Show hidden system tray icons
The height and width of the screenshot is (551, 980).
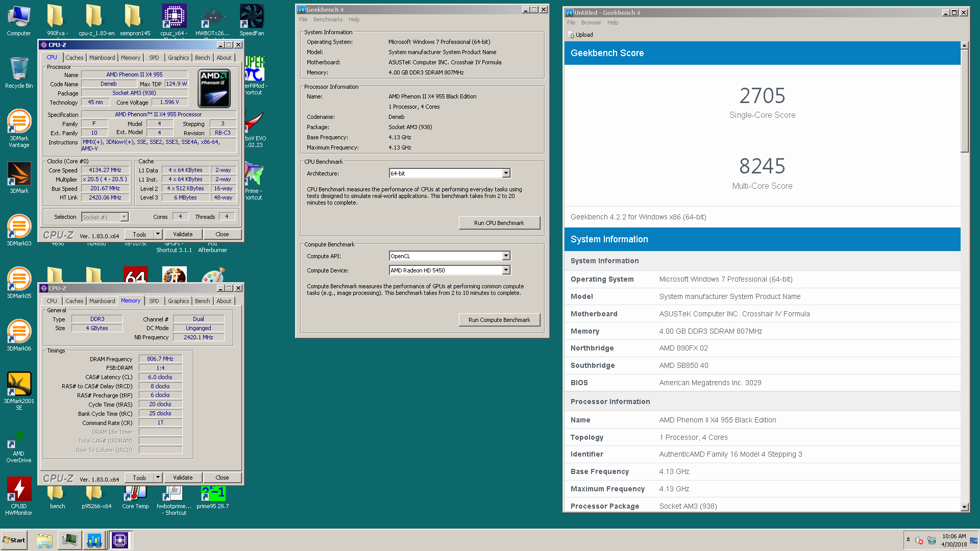[908, 539]
